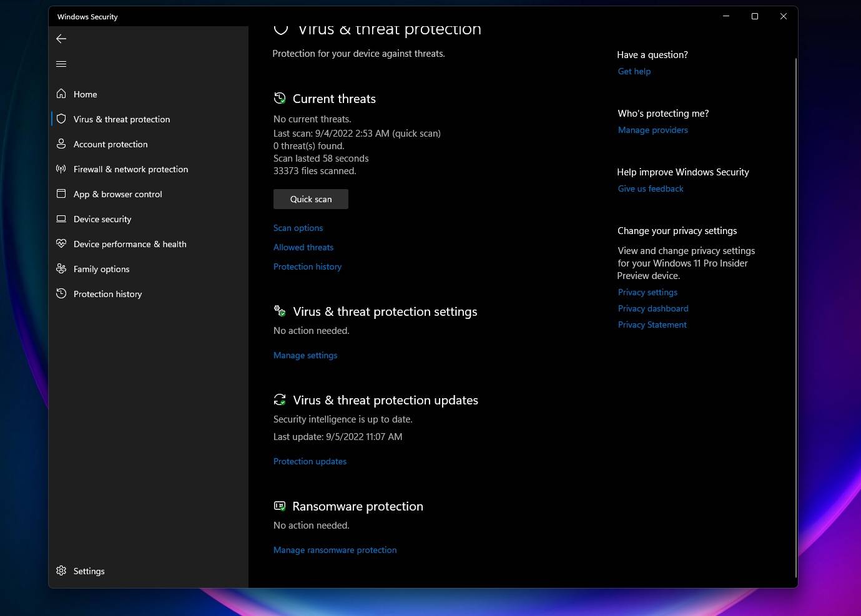Click Give us feedback
The width and height of the screenshot is (861, 616).
[650, 188]
